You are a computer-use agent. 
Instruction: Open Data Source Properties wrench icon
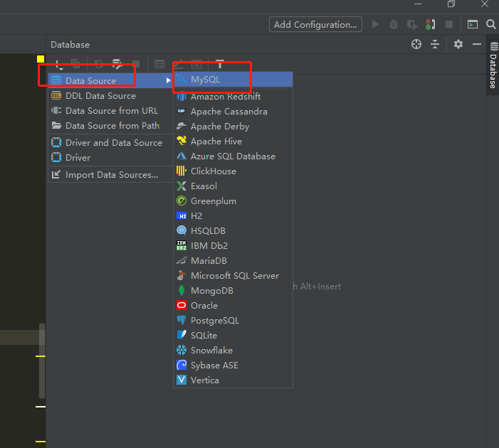click(117, 64)
